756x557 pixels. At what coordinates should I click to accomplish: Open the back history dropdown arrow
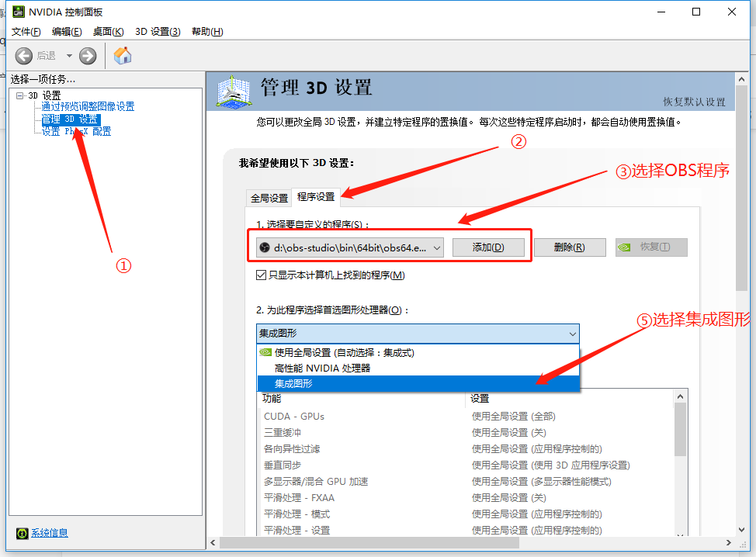click(x=69, y=56)
